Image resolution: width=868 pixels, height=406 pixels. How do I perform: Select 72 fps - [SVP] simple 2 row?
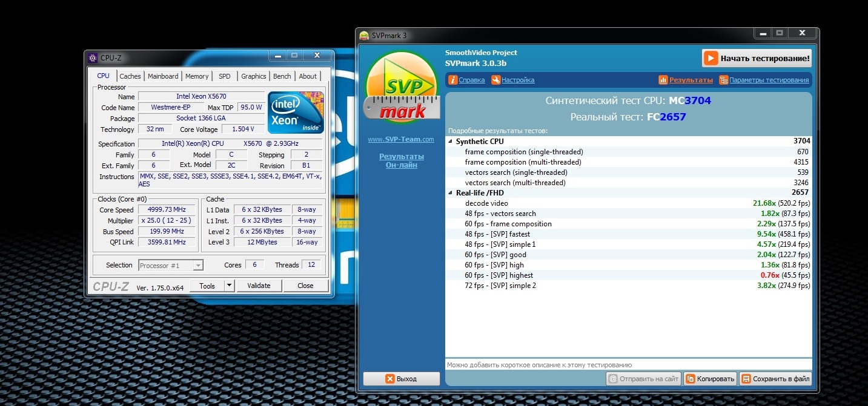click(x=629, y=286)
